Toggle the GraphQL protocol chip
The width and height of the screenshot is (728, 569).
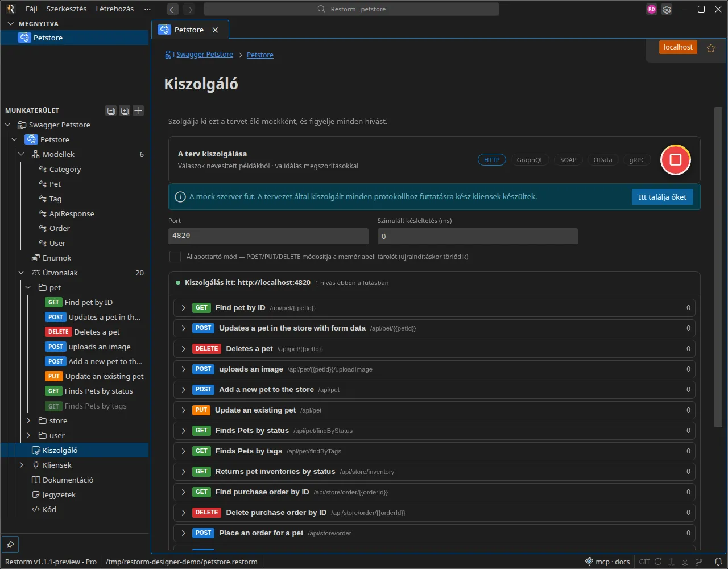point(530,160)
